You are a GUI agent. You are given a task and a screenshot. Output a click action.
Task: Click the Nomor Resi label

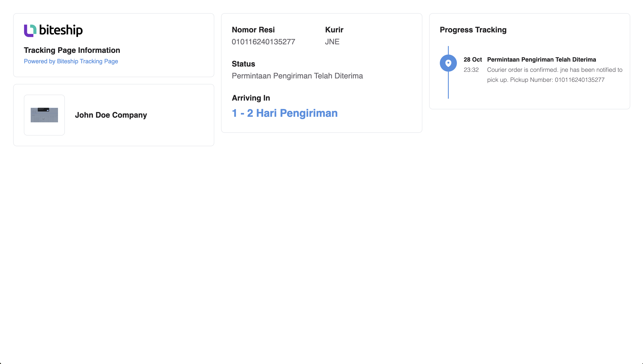click(253, 30)
